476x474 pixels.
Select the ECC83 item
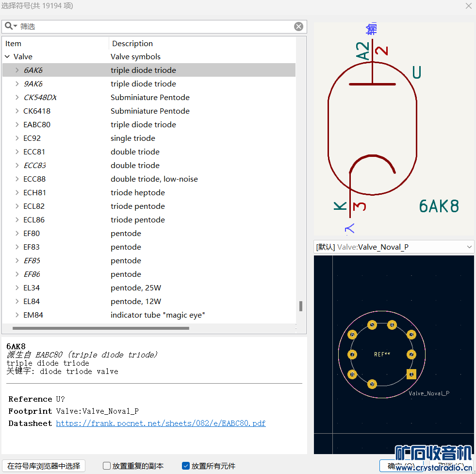(149, 165)
